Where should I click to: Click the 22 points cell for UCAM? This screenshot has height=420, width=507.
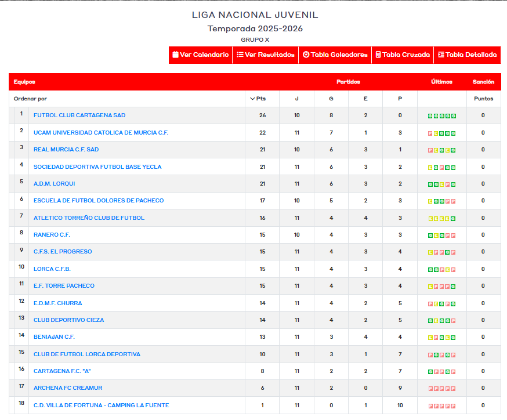click(x=262, y=133)
